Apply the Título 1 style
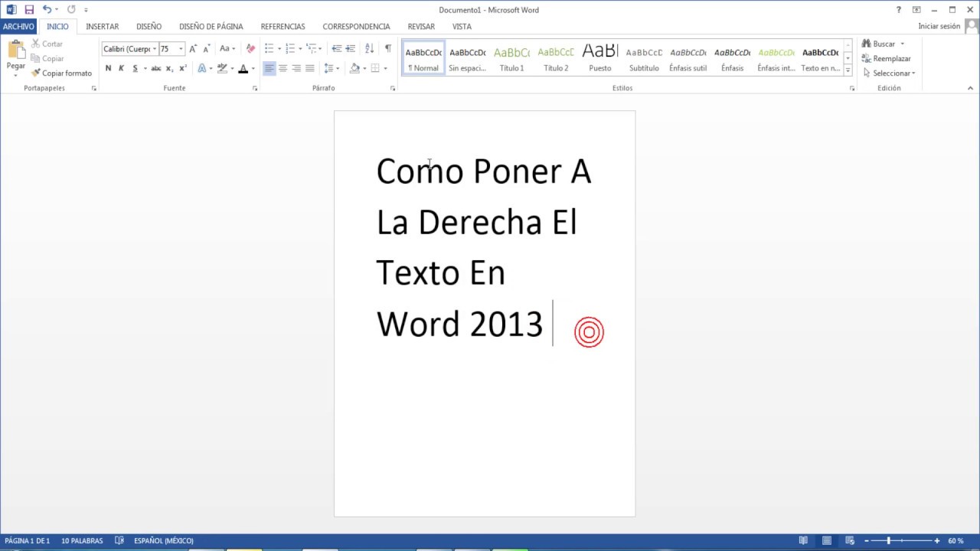The image size is (980, 551). click(511, 58)
